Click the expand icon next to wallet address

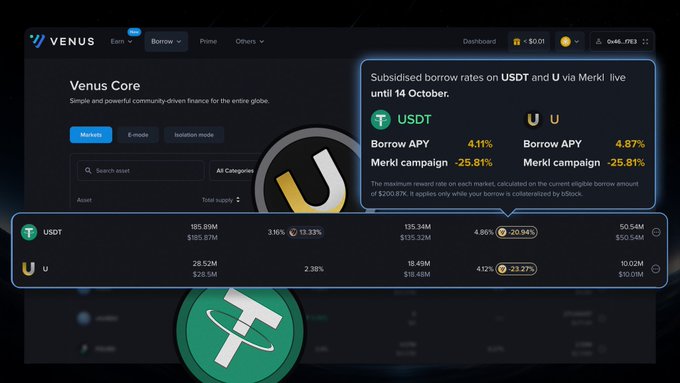coord(645,42)
